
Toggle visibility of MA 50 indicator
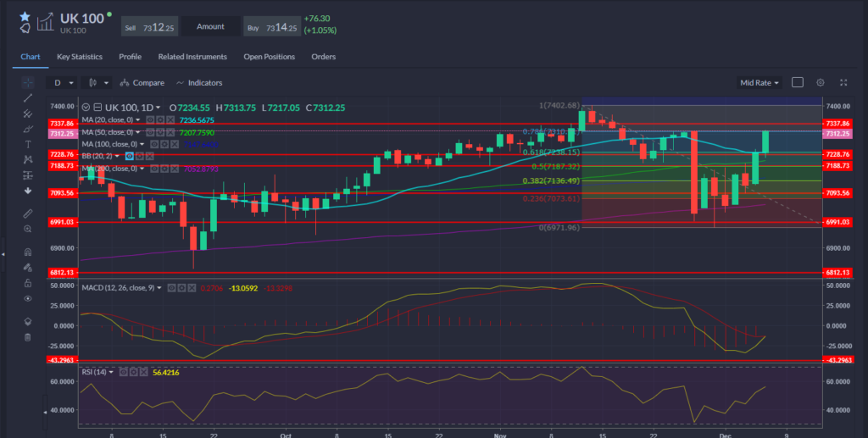pos(150,132)
